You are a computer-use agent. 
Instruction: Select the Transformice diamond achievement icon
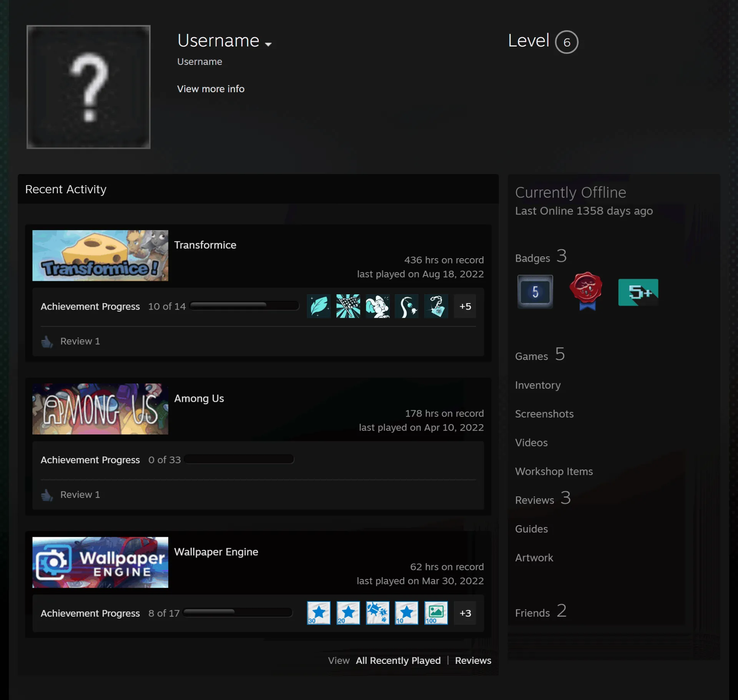coord(436,306)
